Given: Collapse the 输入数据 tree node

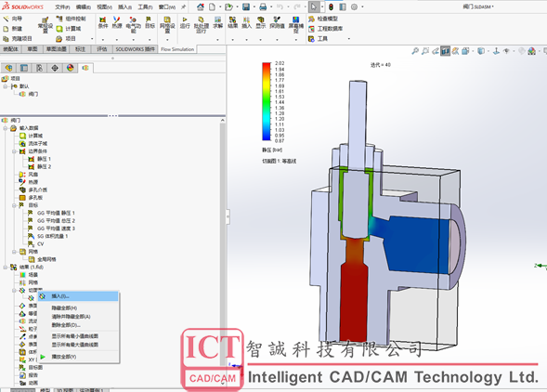Looking at the screenshot, I should tap(6, 128).
